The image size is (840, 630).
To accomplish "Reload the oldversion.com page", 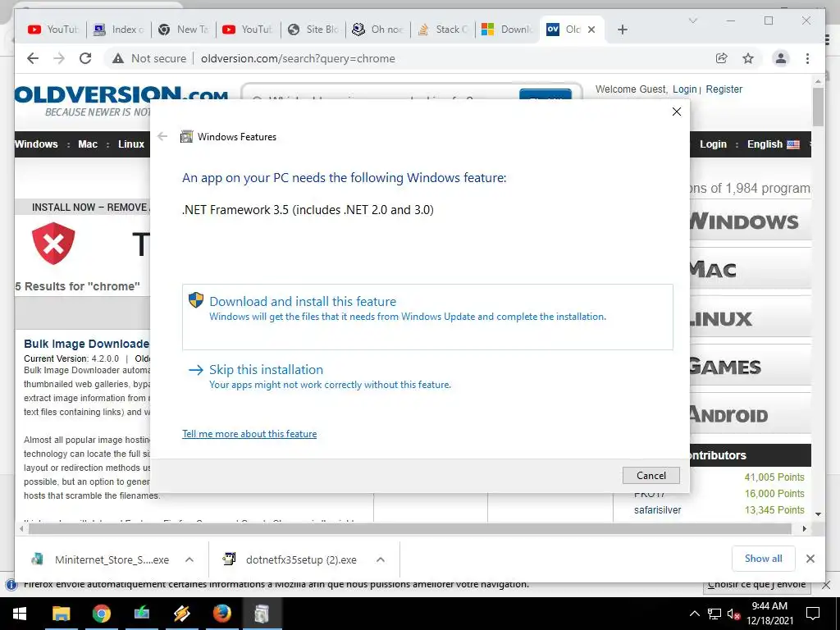I will tap(85, 58).
